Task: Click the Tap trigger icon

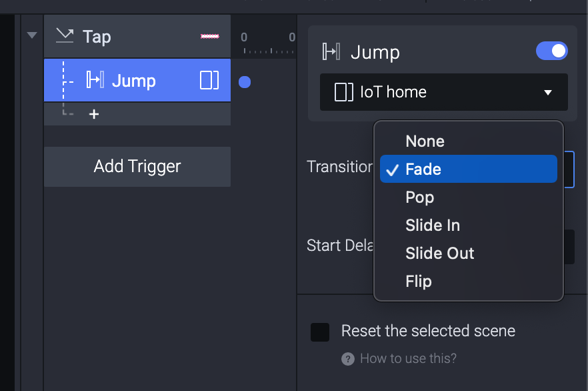Action: 64,35
